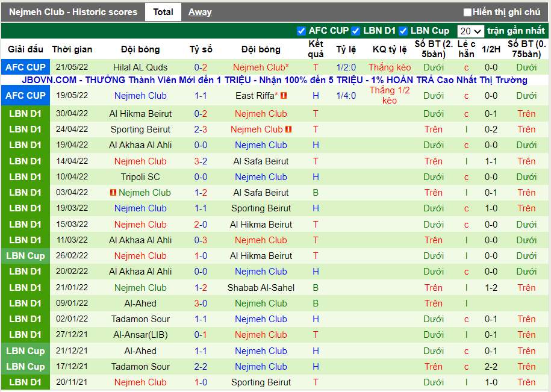This screenshot has height=392, width=551.
Task: Click the 1/4:0 odds value
Action: (346, 96)
